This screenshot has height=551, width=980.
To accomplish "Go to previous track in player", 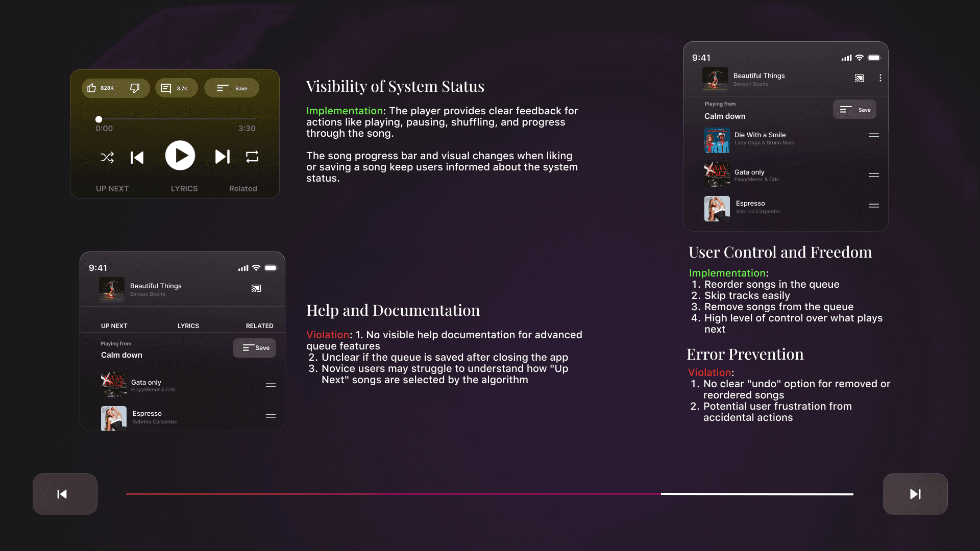I will [x=137, y=157].
